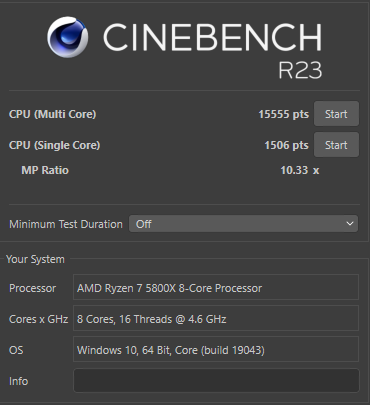The image size is (370, 405).
Task: Start the CPU Multi Core benchmark
Action: (336, 114)
